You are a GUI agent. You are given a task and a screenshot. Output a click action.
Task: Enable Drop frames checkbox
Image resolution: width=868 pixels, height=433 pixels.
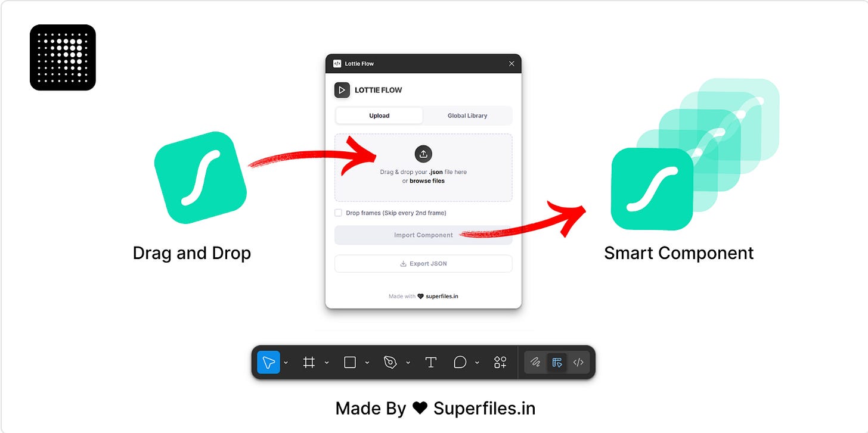[338, 213]
